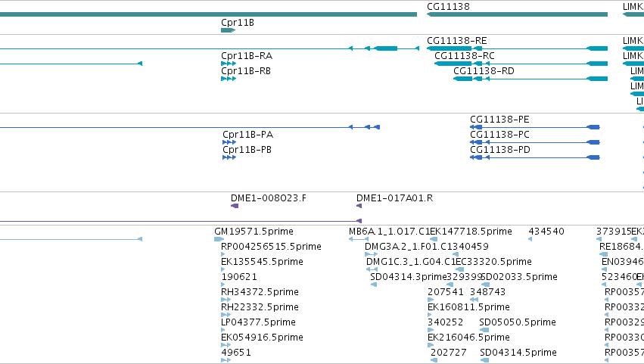This screenshot has width=644, height=364.
Task: Click the Cpr11B gene label
Action: [x=238, y=23]
